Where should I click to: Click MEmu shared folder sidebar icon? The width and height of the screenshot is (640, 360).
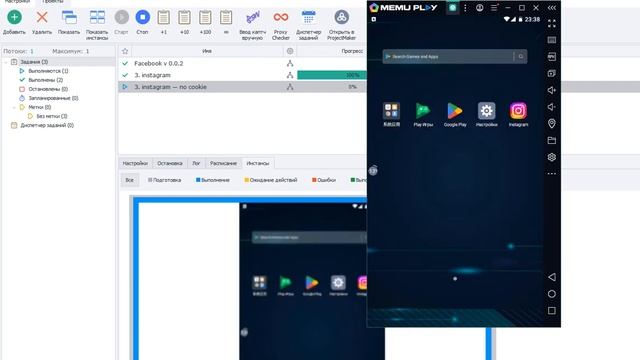pos(552,140)
